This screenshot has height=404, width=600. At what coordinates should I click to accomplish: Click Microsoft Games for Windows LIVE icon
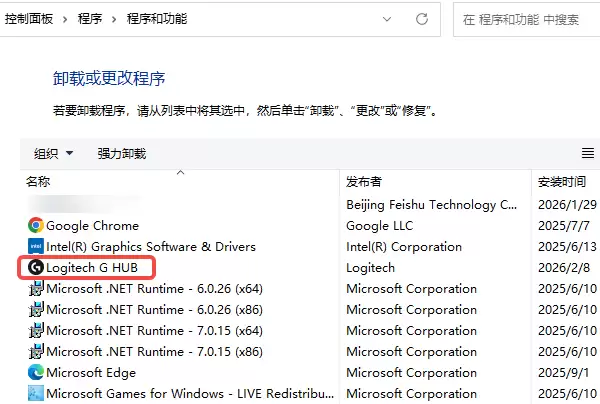click(36, 393)
